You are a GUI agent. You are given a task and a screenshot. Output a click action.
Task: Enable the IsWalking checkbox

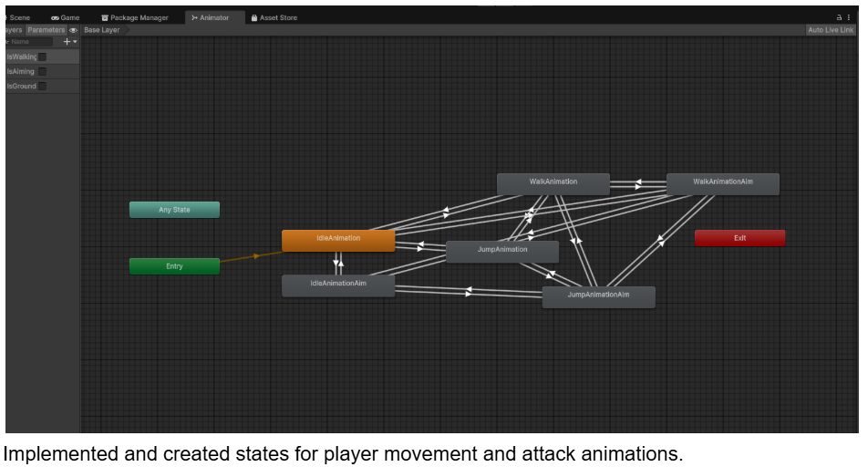[x=43, y=57]
